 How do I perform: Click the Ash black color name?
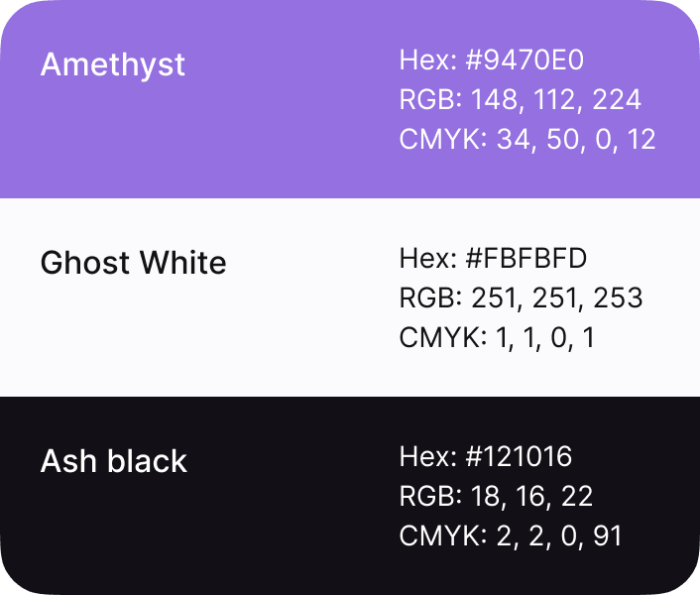[113, 461]
